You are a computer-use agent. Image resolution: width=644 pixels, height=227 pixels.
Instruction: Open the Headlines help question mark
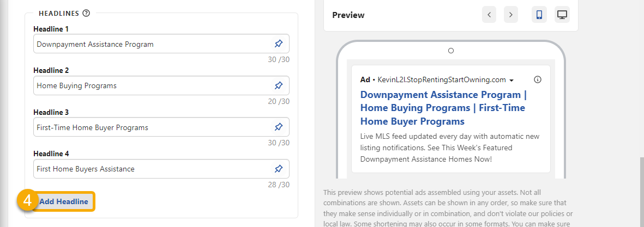coord(86,13)
